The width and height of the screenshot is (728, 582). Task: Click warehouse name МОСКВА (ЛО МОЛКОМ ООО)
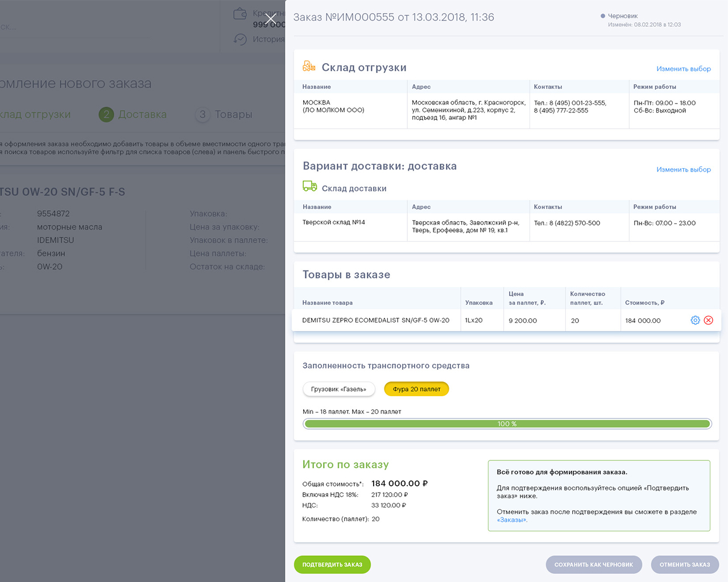coord(333,106)
